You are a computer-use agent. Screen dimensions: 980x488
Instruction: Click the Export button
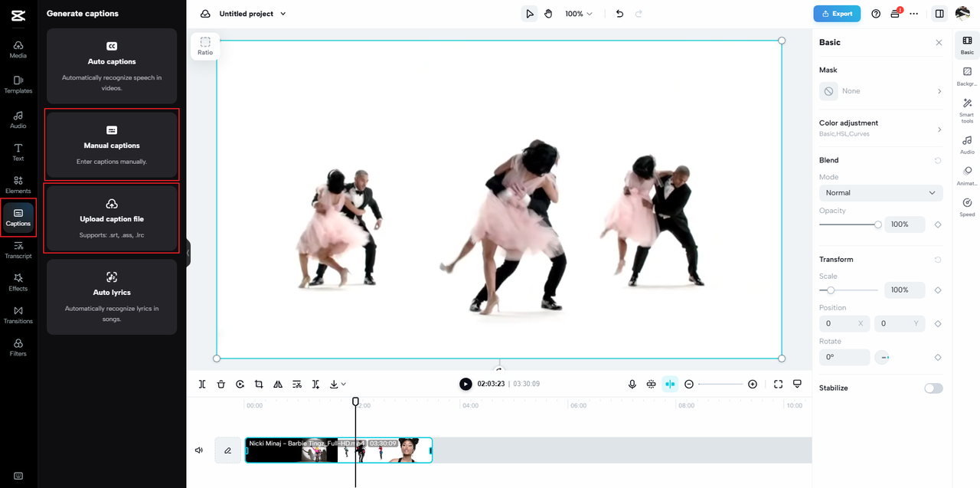click(837, 14)
